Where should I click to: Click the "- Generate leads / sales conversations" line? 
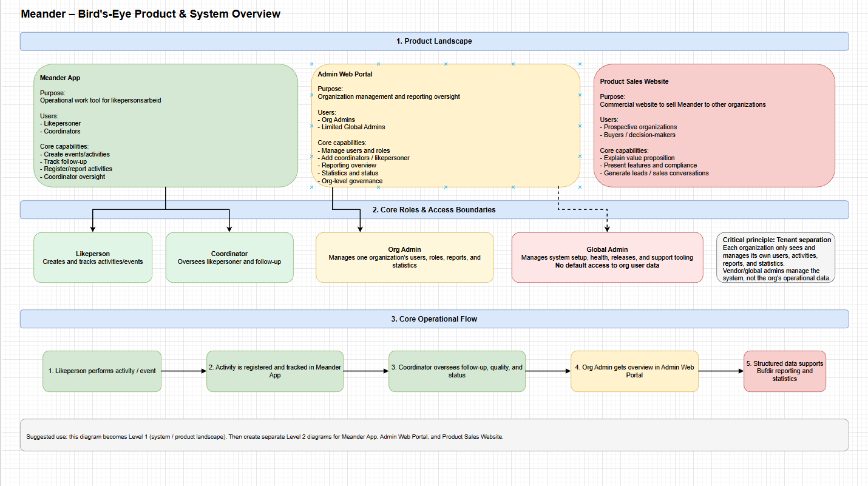point(654,173)
